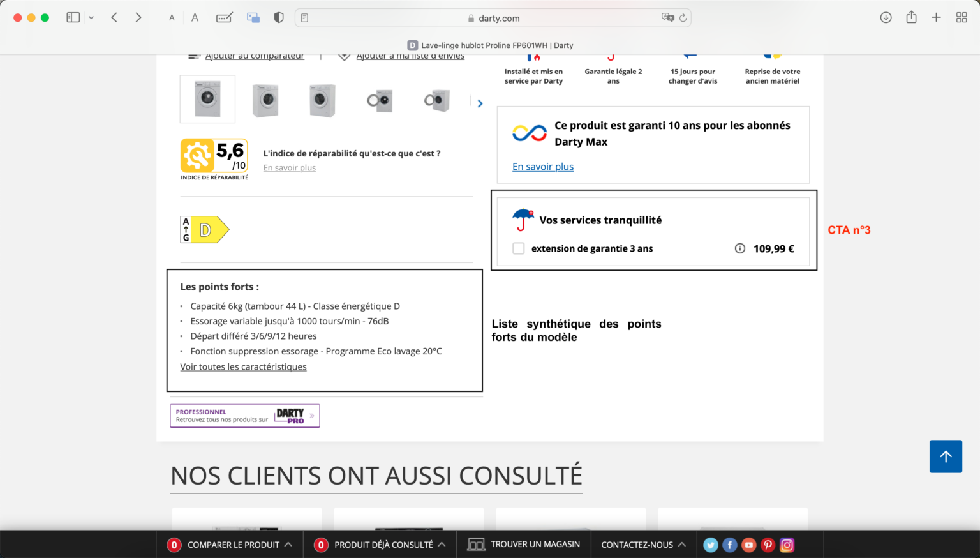The image size is (980, 558).
Task: Click the info icon next to the warranty price
Action: pos(739,248)
